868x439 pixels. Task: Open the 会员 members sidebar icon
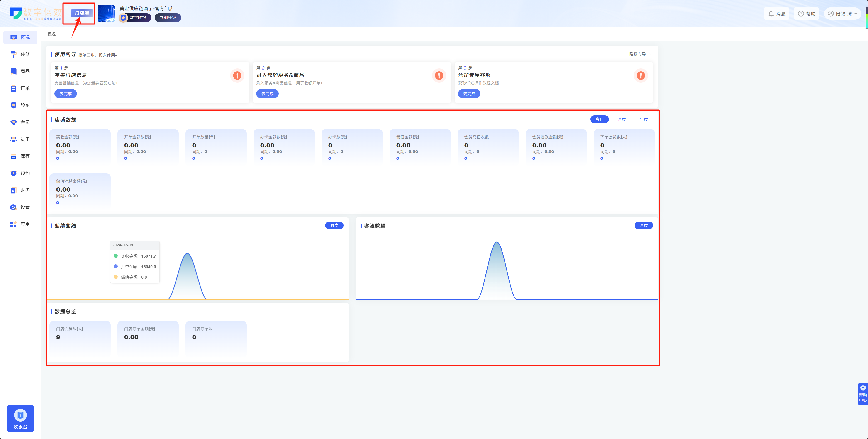(13, 122)
